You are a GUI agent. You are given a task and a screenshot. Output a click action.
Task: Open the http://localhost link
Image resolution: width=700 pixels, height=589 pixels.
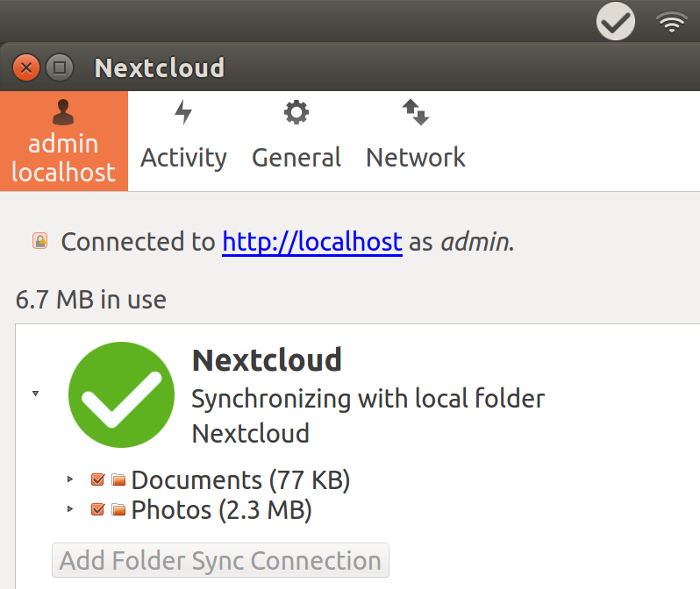311,242
